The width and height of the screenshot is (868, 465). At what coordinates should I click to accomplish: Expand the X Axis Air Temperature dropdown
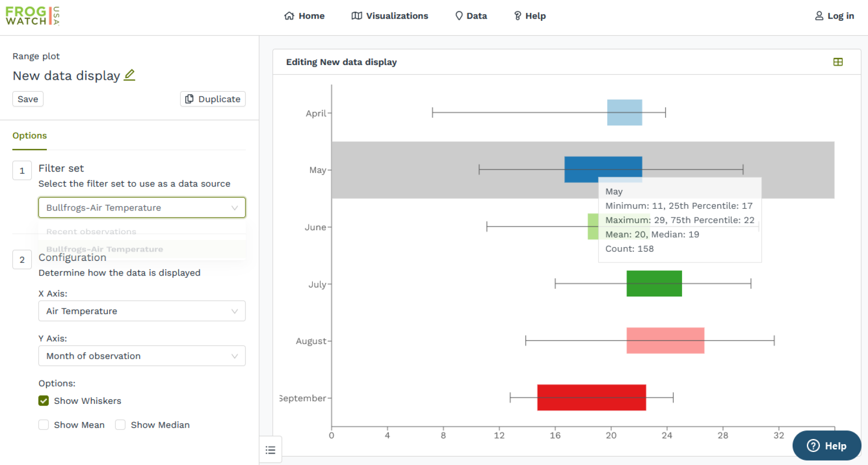point(142,311)
